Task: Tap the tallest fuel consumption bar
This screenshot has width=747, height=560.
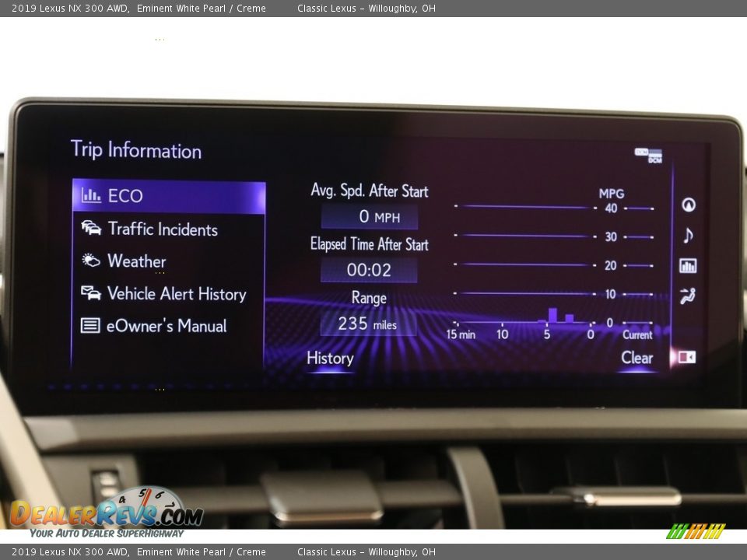Action: pyautogui.click(x=552, y=315)
